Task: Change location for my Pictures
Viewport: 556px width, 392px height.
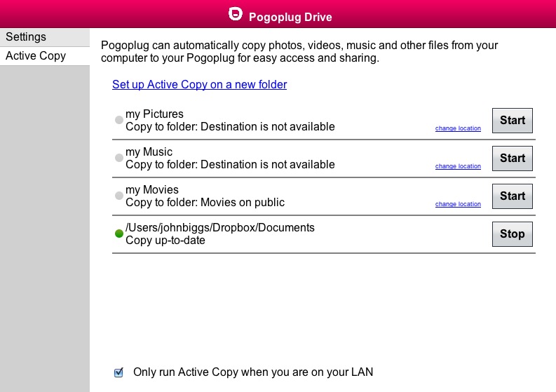Action: pos(458,128)
